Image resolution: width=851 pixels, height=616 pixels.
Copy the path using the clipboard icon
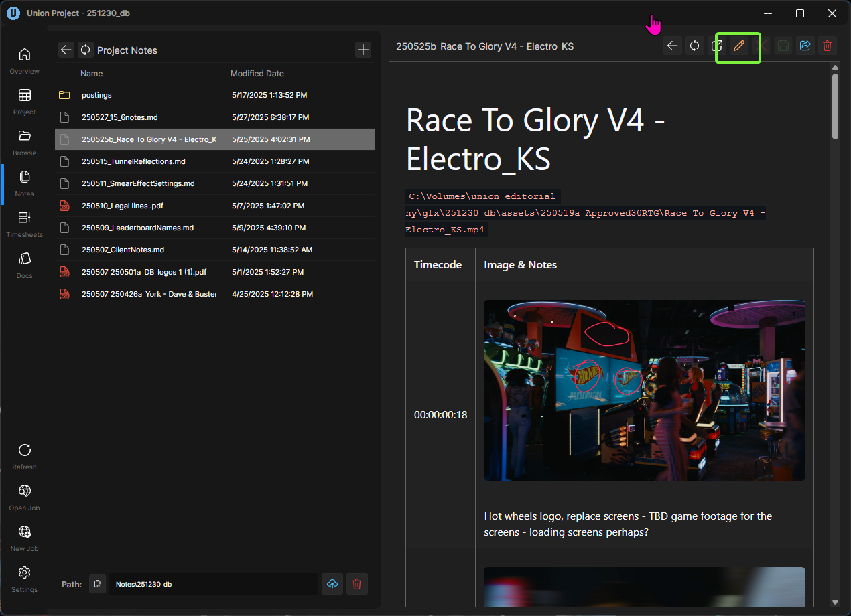point(97,584)
